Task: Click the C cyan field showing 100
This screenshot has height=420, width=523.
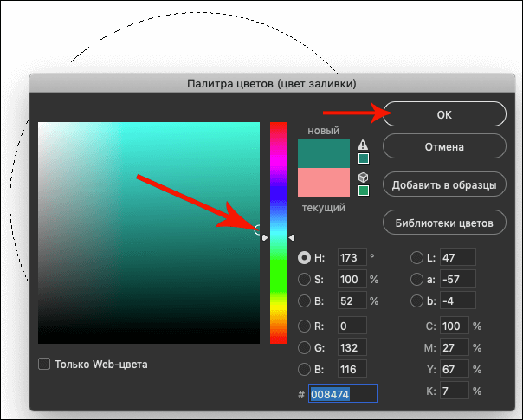Action: click(x=455, y=326)
